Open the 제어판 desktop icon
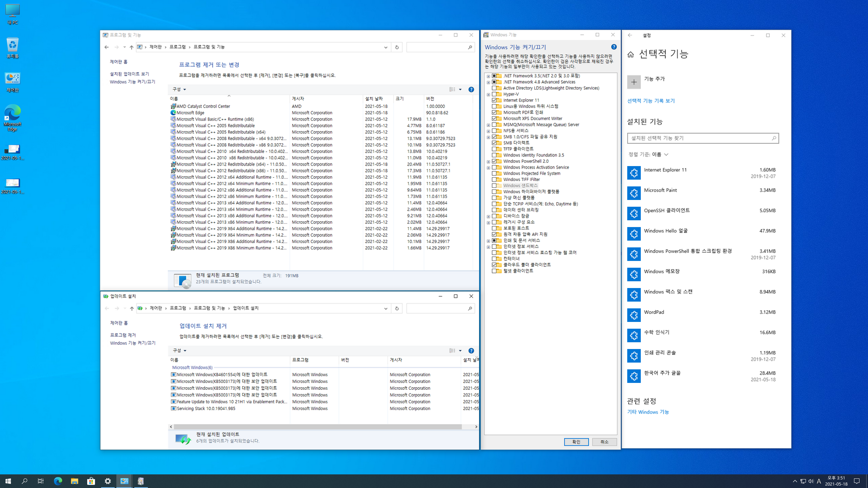Screen dimensions: 868x488 [12, 82]
